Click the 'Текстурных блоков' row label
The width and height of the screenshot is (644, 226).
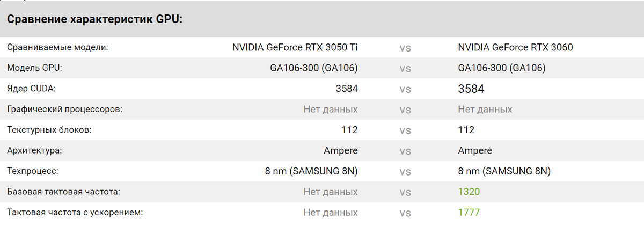[49, 130]
